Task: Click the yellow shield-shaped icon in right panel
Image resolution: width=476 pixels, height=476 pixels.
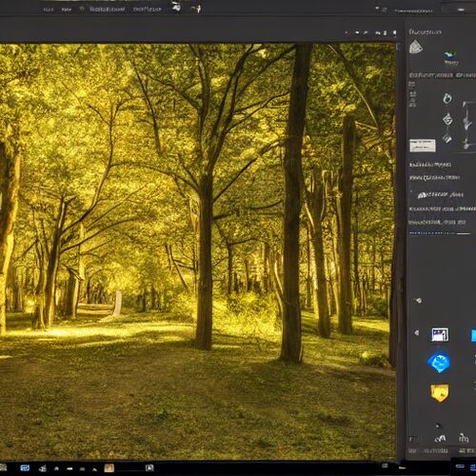Action: click(440, 393)
